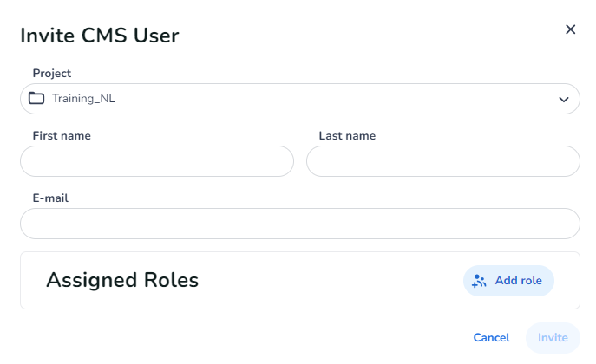Open the Project combo box
Viewport: 596px width, 364px height.
tap(299, 99)
